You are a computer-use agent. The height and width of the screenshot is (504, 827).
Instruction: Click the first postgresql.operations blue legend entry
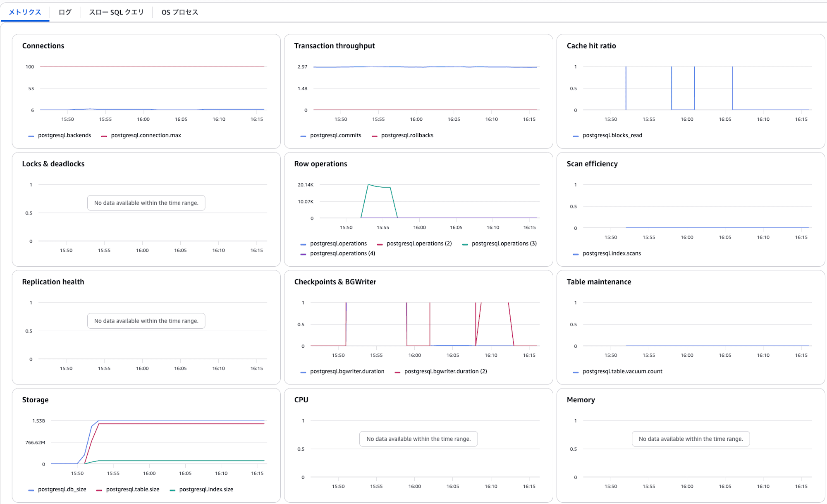pos(334,244)
